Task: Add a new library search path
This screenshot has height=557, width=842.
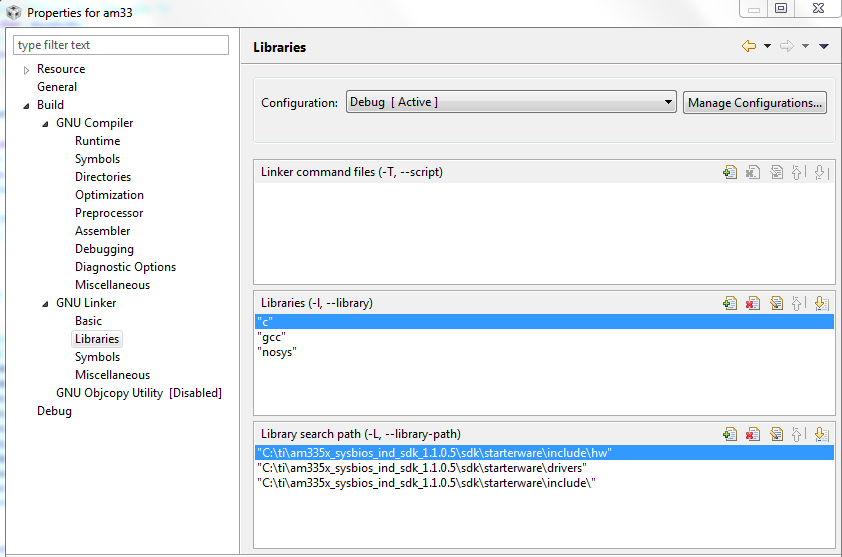Action: click(730, 435)
